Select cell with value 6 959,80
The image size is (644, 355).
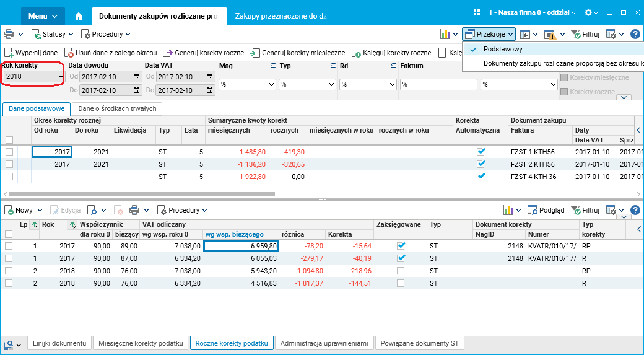241,246
